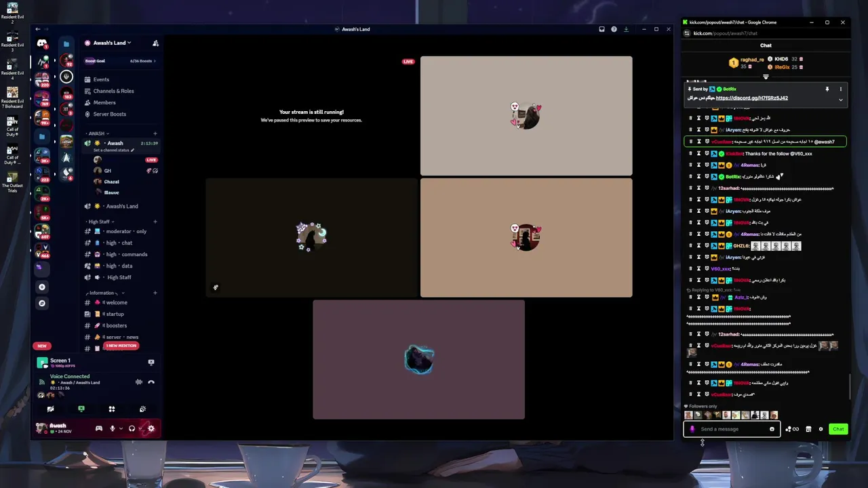Screen dimensions: 868x488
Task: Open the server news channel
Action: pyautogui.click(x=121, y=337)
